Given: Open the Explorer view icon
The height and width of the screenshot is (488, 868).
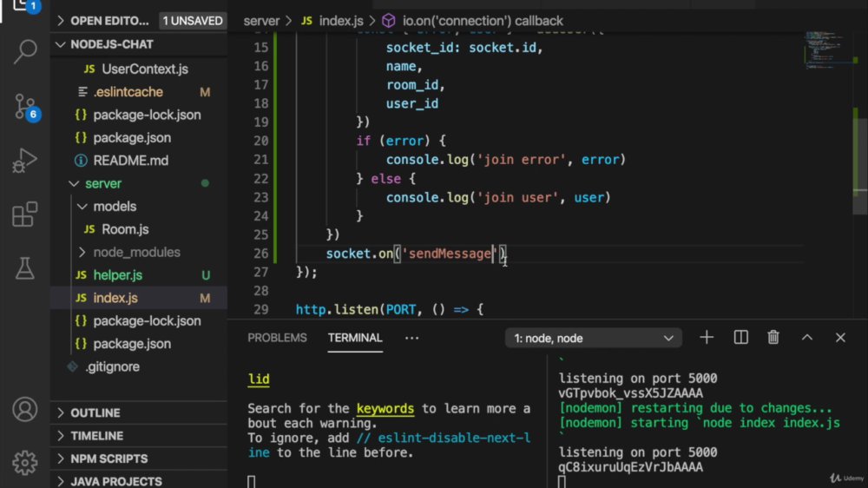Looking at the screenshot, I should coord(24,5).
